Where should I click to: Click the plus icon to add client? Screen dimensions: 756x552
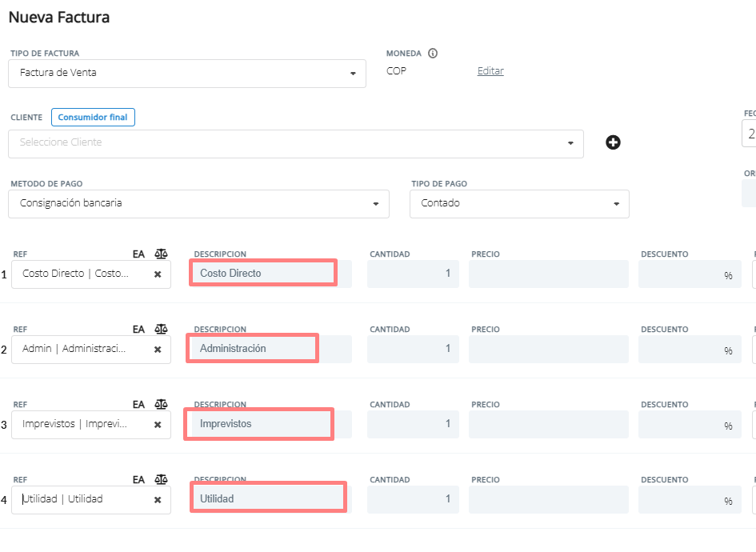tap(613, 142)
